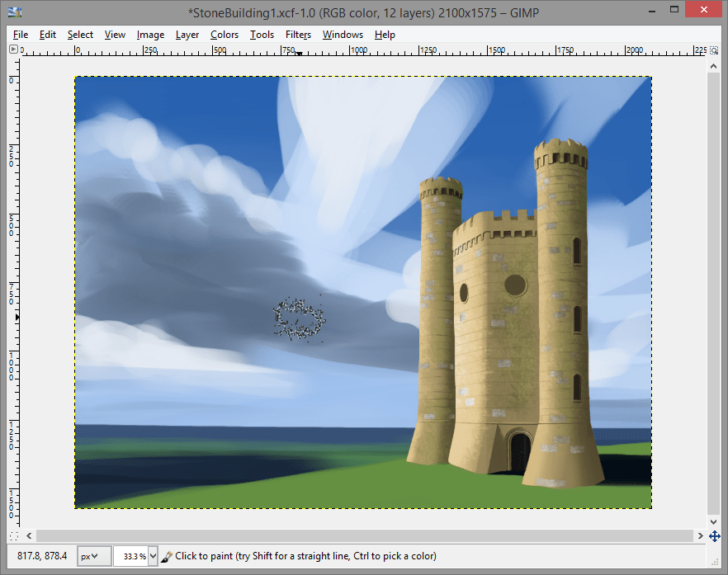
Task: Open the Edit menu
Action: pos(47,35)
